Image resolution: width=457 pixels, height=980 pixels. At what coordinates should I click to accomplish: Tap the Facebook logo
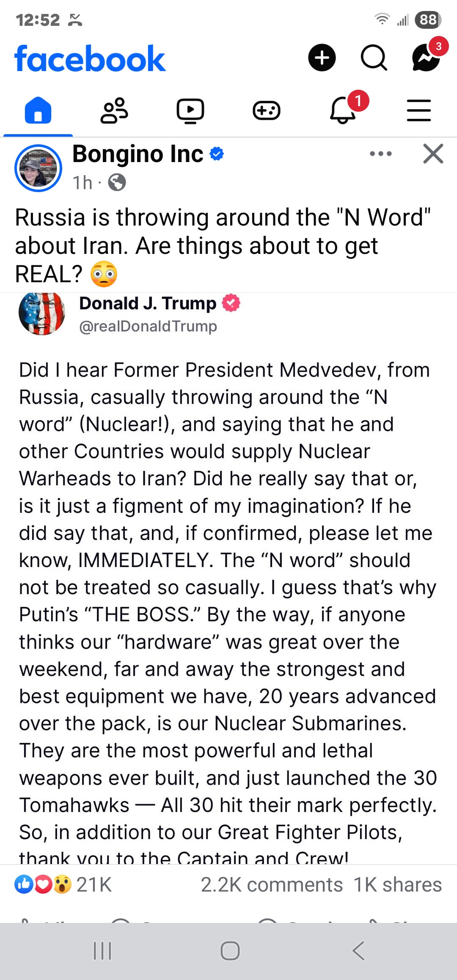point(90,58)
